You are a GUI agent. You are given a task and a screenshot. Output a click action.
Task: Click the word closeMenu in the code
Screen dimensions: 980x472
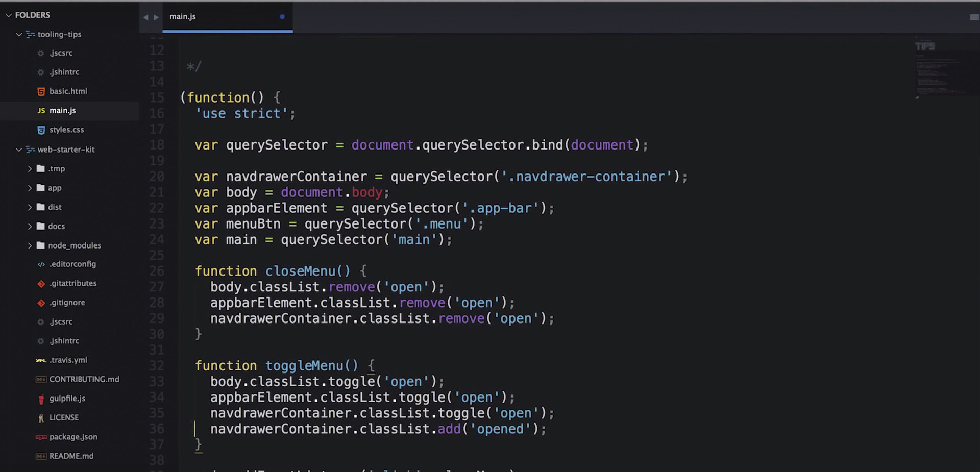pyautogui.click(x=300, y=271)
